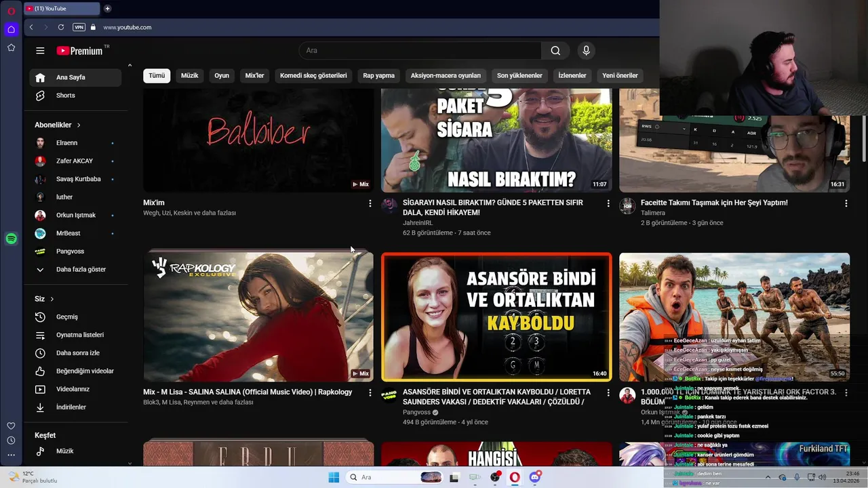This screenshot has width=868, height=488.
Task: Select Komedi skeç gösterileri chip
Action: pos(313,76)
